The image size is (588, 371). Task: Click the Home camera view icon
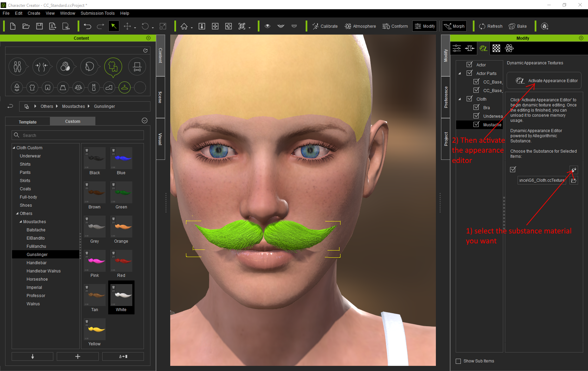coord(184,26)
